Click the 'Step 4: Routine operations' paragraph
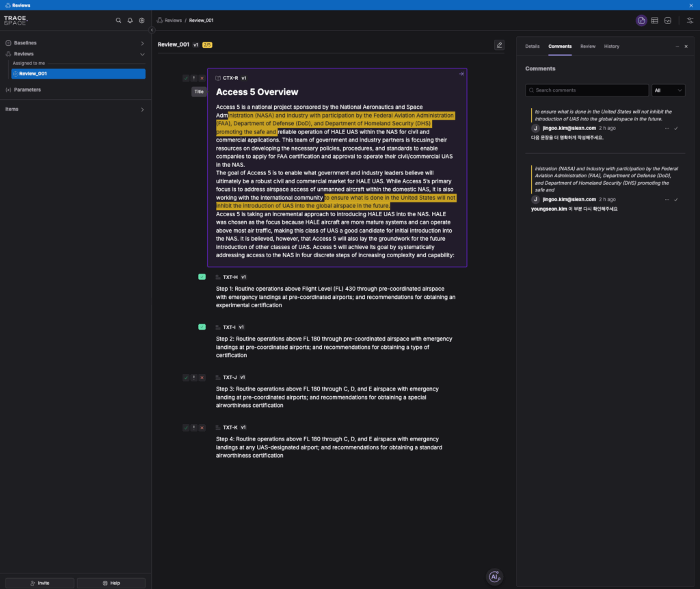 click(x=329, y=447)
